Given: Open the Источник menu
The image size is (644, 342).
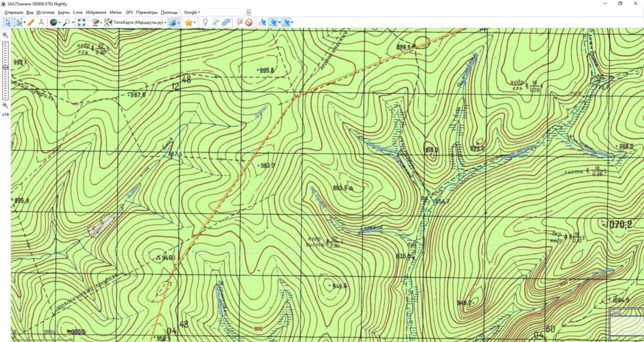Looking at the screenshot, I should pos(45,12).
